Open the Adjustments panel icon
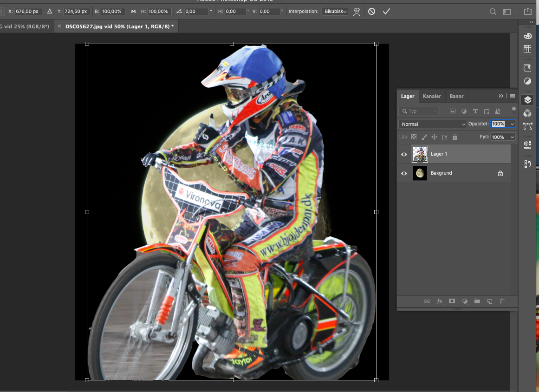 [x=527, y=81]
